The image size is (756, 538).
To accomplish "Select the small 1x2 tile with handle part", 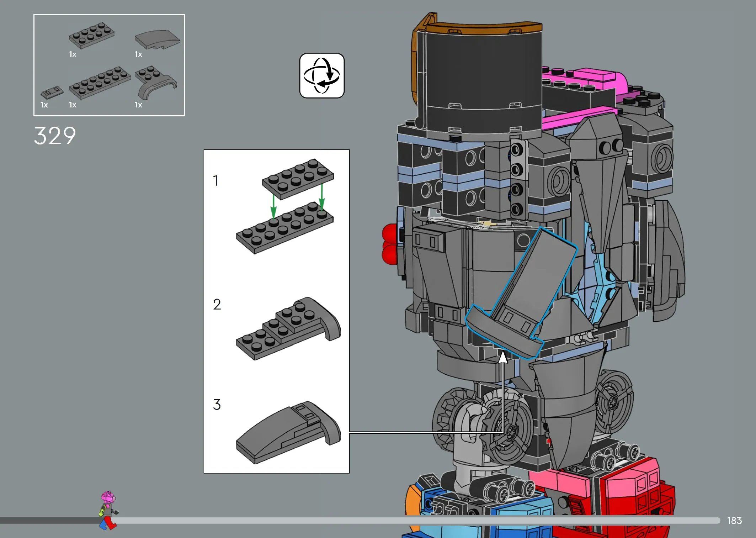I will coord(52,92).
